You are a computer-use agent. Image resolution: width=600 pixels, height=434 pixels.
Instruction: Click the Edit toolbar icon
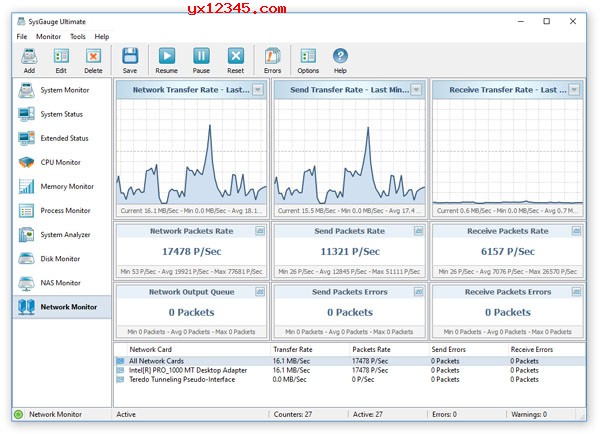click(61, 56)
